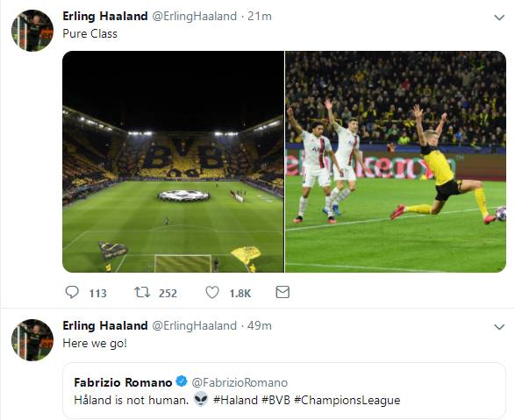Expand the first tweet's chevron menu
The height and width of the screenshot is (420, 515).
coord(499,18)
